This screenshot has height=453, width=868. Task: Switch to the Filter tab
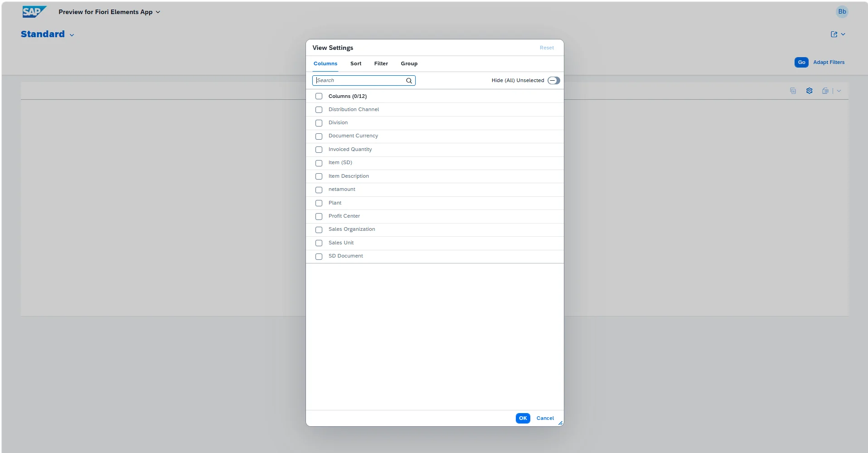(381, 64)
